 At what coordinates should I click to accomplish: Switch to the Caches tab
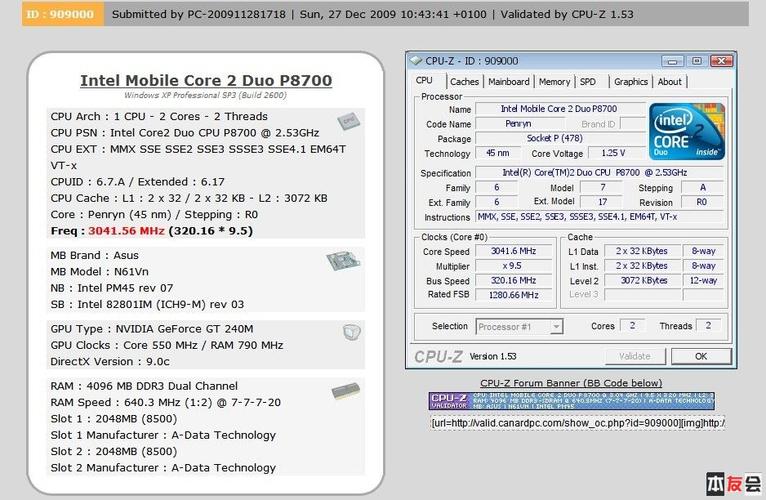click(464, 82)
